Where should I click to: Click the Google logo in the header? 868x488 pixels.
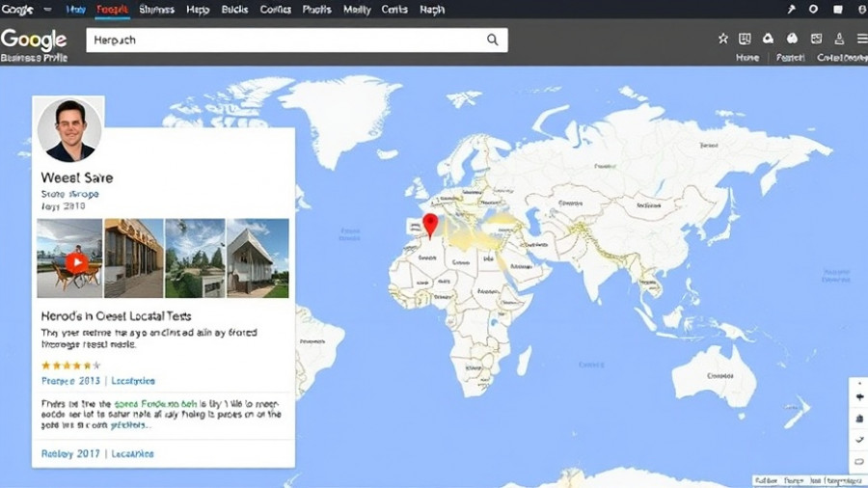tap(34, 40)
